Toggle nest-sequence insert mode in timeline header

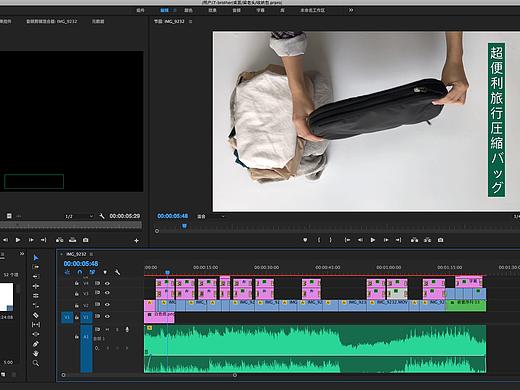click(67, 272)
